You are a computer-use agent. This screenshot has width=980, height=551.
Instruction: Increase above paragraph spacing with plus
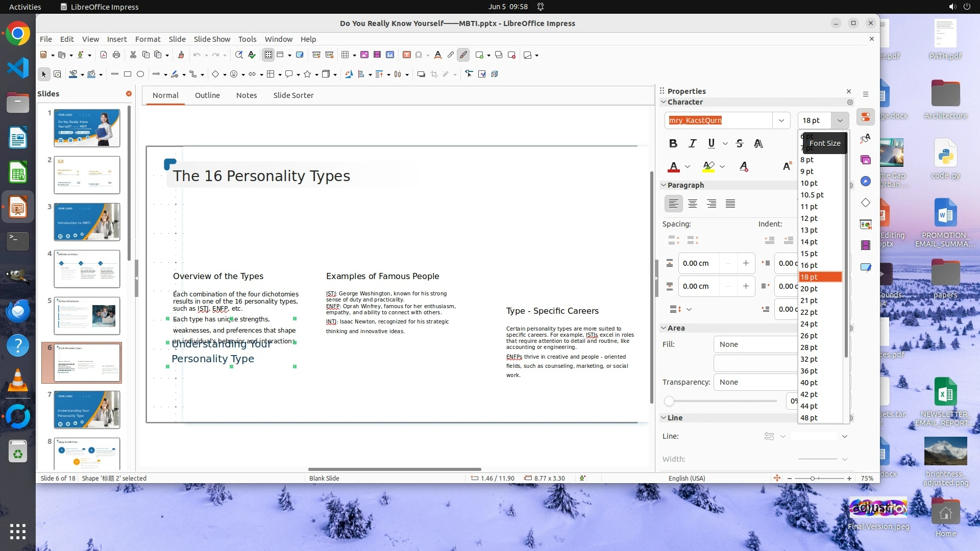coord(746,263)
